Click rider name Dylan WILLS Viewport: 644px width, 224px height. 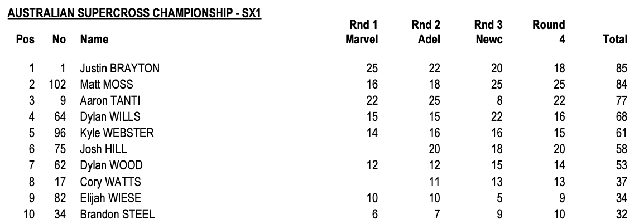tap(110, 117)
